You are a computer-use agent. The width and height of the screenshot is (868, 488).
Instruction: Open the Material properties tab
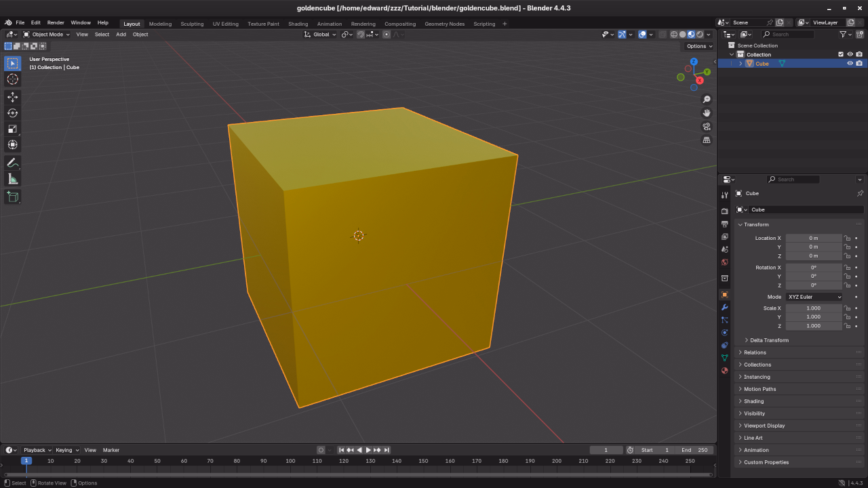724,371
